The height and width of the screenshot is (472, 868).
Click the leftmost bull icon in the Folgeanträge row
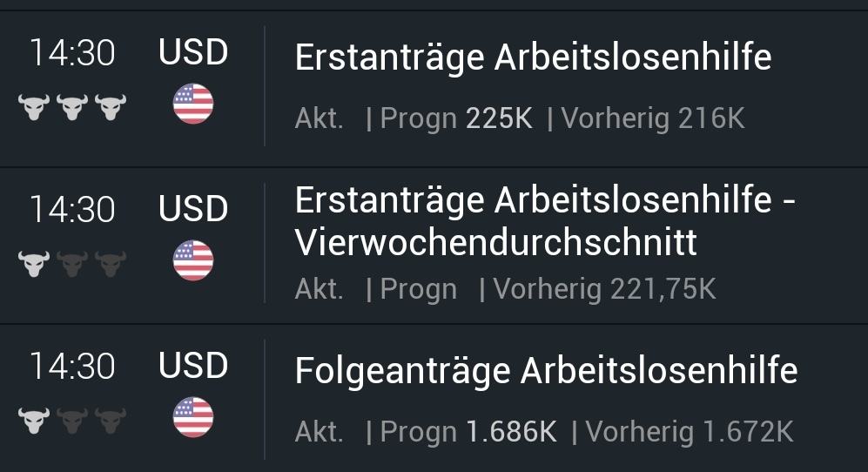pos(34,421)
